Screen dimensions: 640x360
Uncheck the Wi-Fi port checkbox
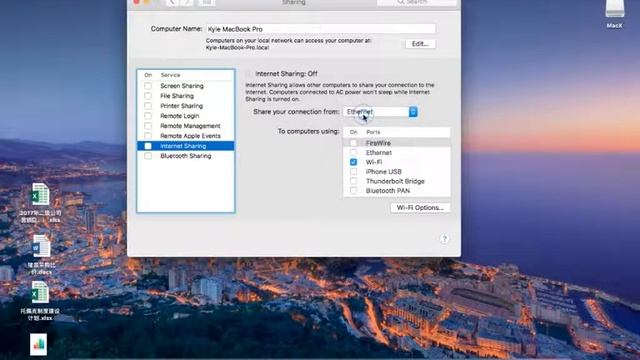click(353, 162)
